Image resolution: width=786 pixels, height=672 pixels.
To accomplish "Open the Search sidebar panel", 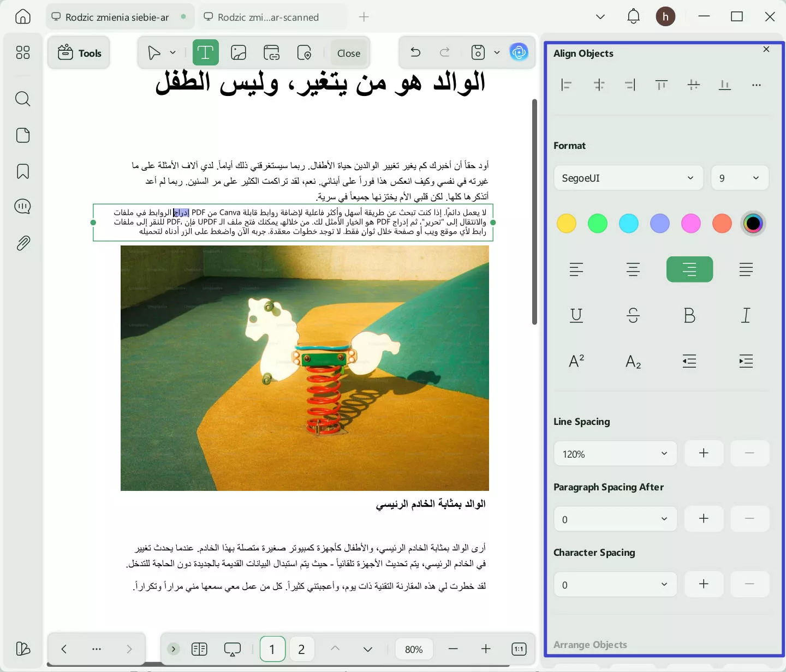I will tap(22, 99).
